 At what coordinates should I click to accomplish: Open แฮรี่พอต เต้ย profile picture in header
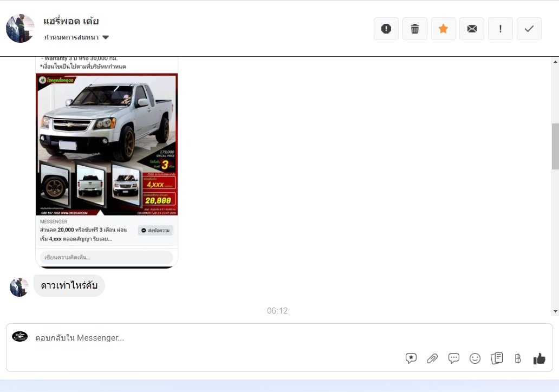20,29
